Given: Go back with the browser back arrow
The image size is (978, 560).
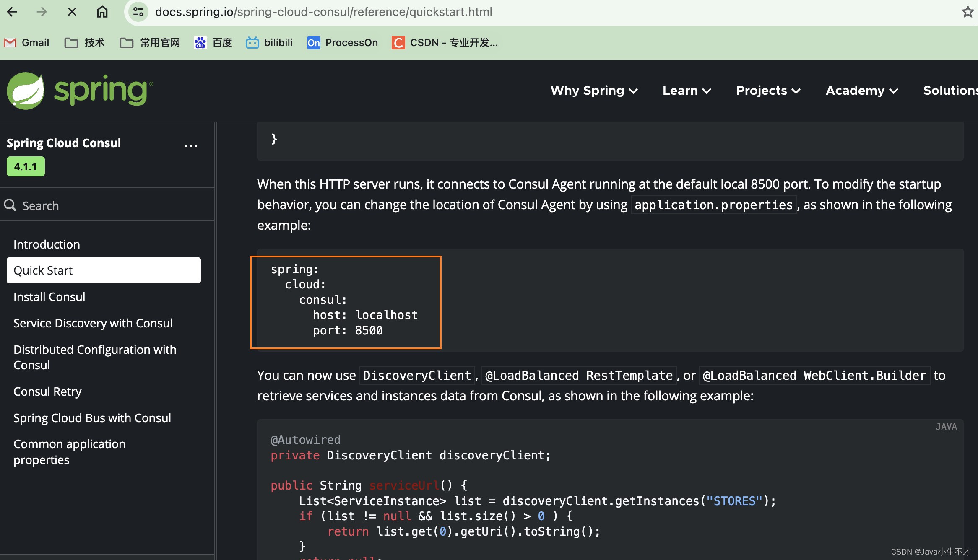Looking at the screenshot, I should 12,12.
